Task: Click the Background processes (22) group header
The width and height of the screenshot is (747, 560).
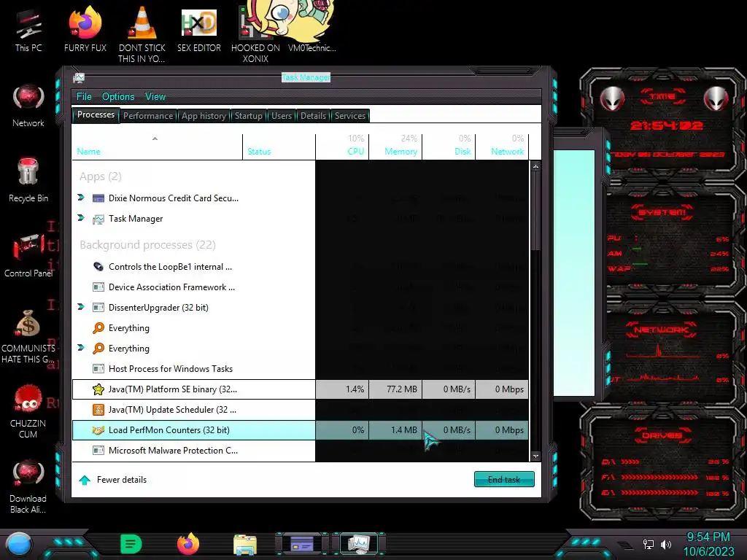Action: click(147, 245)
